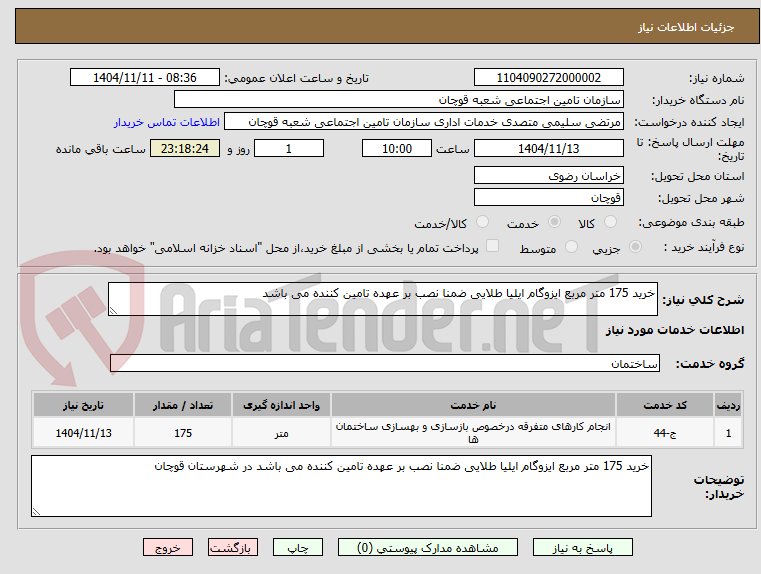The width and height of the screenshot is (761, 574).
Task: Click the ردیف column header
Action: pyautogui.click(x=728, y=405)
